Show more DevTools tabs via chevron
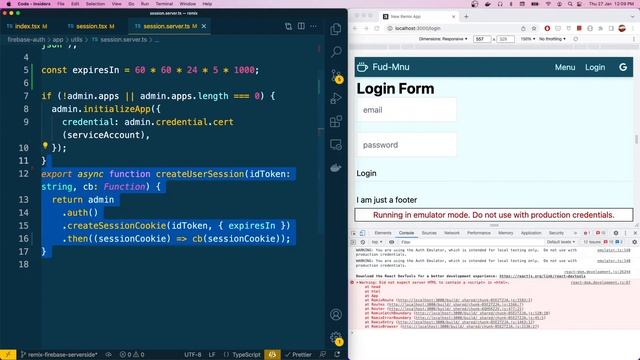The height and width of the screenshot is (360, 640). click(575, 233)
